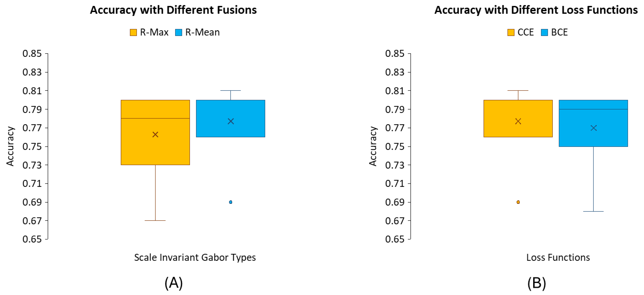Click the BCE mean X marker
Viewport: 644px width, 295px height.
tap(594, 128)
